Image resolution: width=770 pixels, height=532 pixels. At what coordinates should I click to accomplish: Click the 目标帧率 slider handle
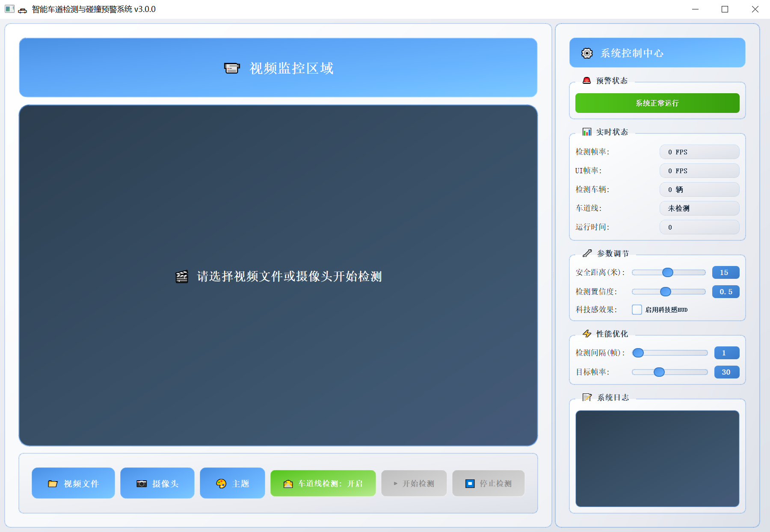tap(659, 372)
